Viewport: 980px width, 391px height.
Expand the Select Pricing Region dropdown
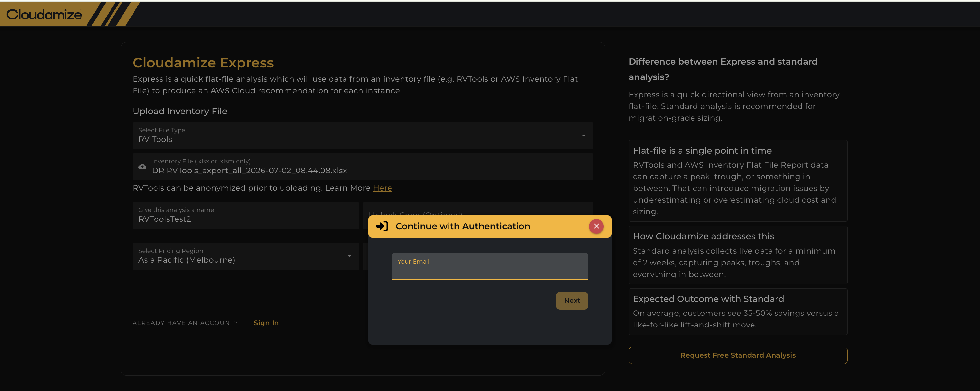point(245,256)
